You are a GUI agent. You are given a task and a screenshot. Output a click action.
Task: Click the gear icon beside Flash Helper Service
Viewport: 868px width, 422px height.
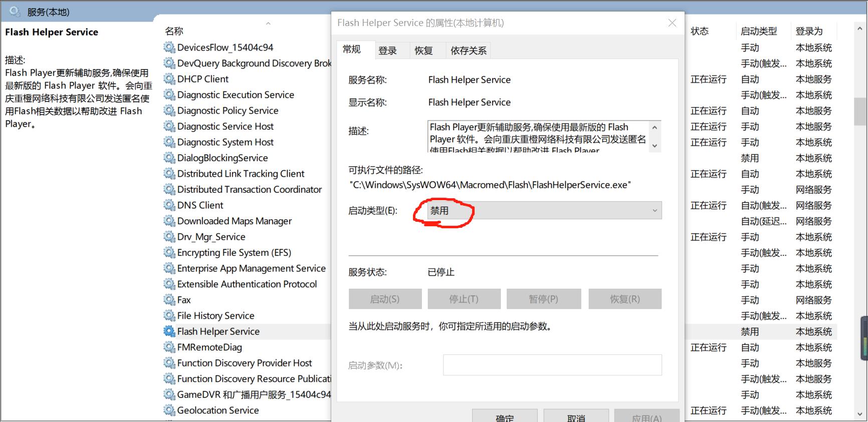(x=169, y=331)
